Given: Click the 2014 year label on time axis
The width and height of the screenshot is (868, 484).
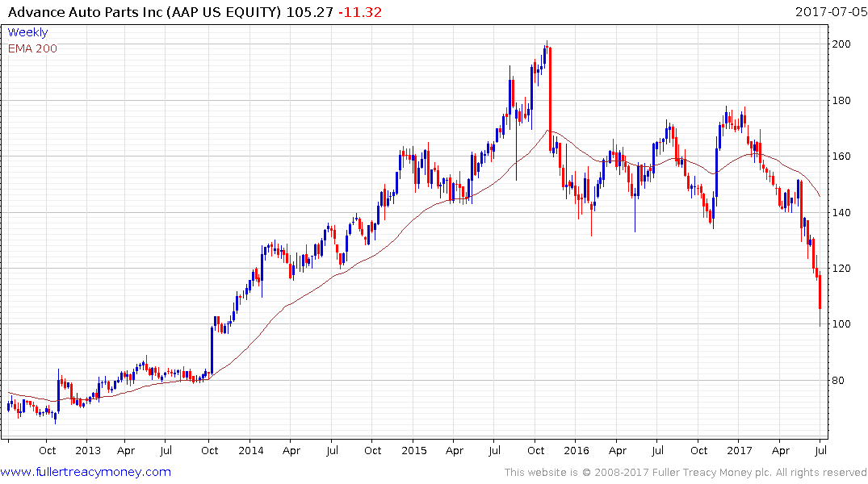Looking at the screenshot, I should [251, 450].
